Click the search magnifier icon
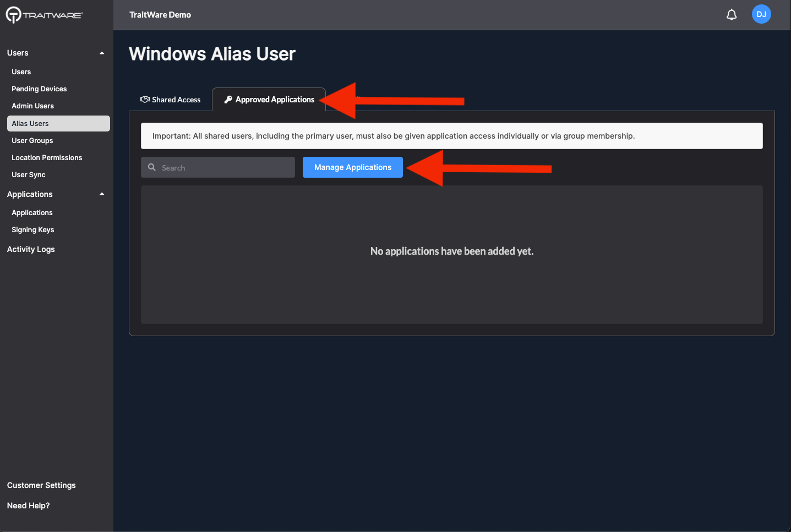Viewport: 791px width, 532px height. (152, 167)
